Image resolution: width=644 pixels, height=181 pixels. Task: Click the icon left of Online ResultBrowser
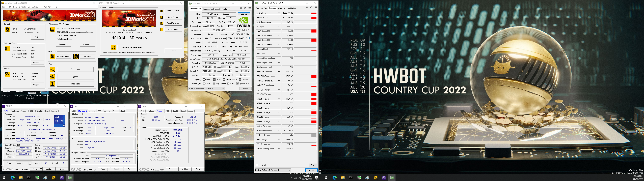coord(113,47)
